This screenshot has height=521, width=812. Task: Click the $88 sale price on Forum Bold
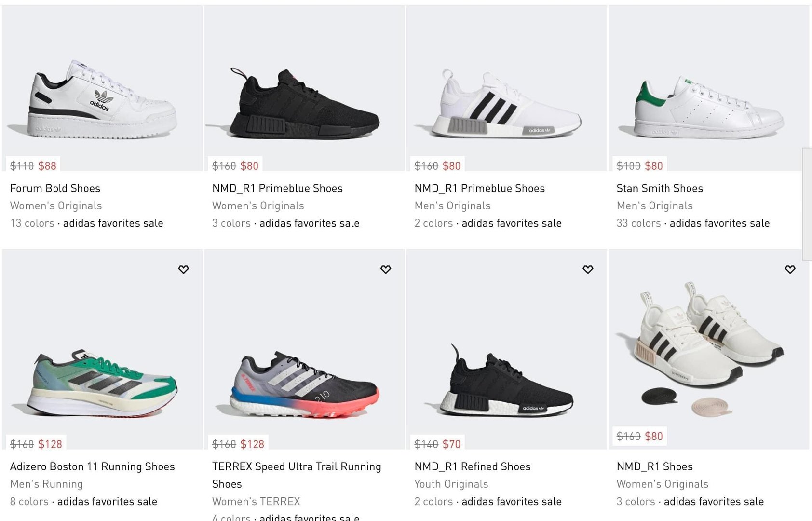pos(47,166)
